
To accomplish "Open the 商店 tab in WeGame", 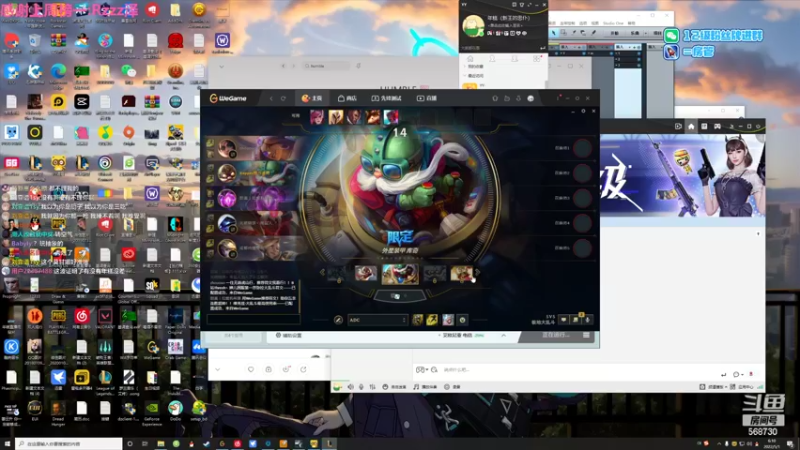I will click(347, 98).
